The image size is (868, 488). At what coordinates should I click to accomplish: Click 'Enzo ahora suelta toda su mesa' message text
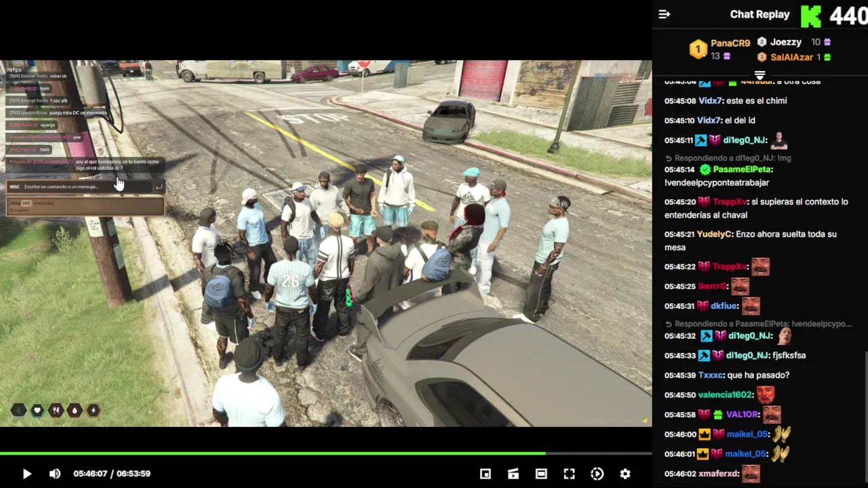(x=751, y=241)
